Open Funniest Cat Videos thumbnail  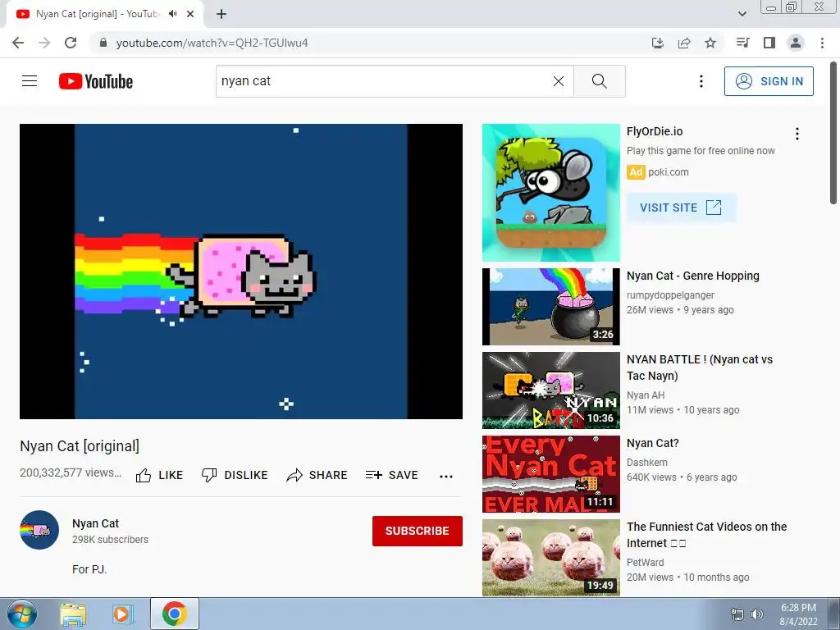pos(550,557)
